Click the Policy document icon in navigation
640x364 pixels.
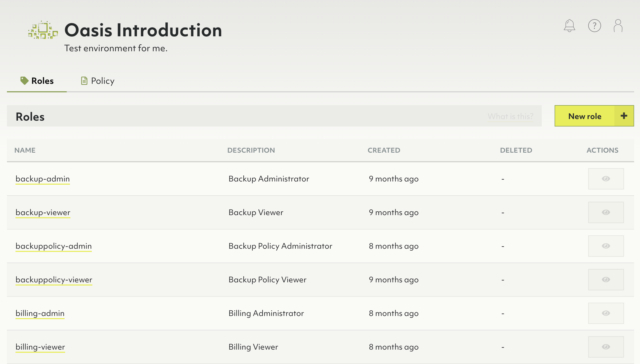click(84, 80)
